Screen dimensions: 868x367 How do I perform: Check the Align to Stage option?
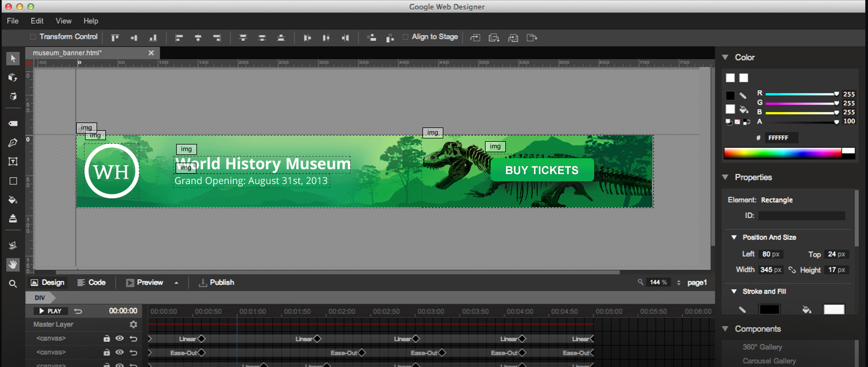(x=405, y=37)
